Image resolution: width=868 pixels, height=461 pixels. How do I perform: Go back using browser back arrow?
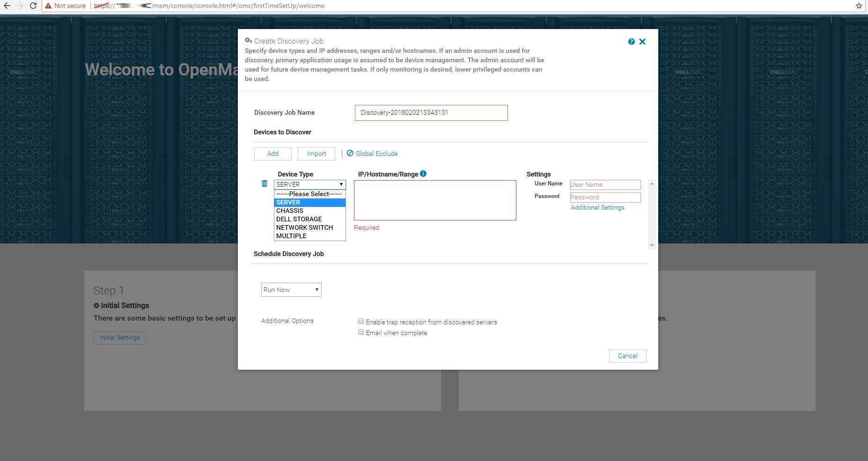(7, 6)
